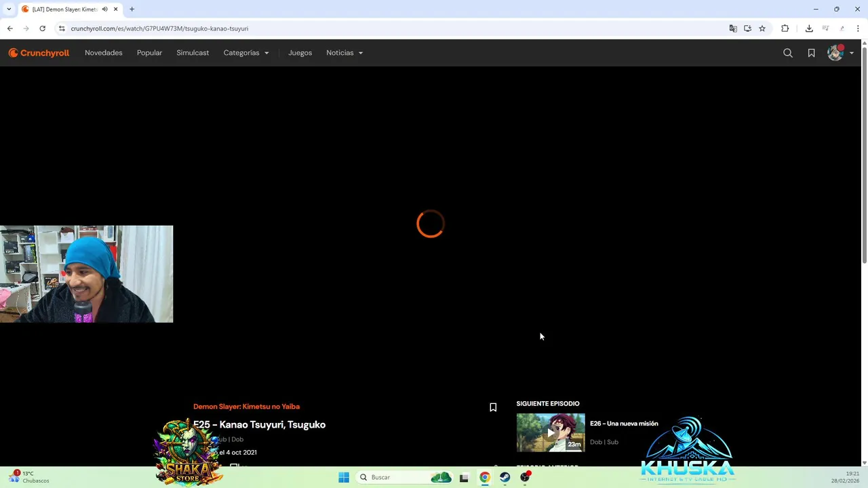868x488 pixels.
Task: Open the weather widget showing 13°C
Action: (29, 477)
